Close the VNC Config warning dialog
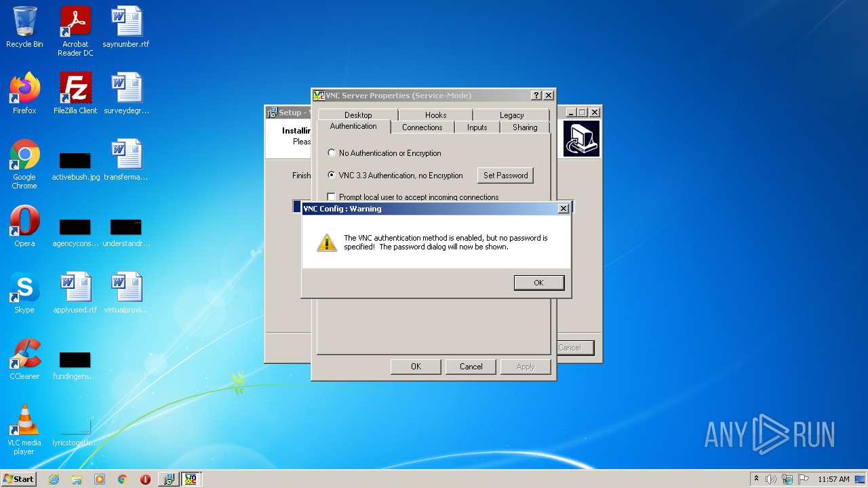This screenshot has height=488, width=868. click(x=563, y=209)
